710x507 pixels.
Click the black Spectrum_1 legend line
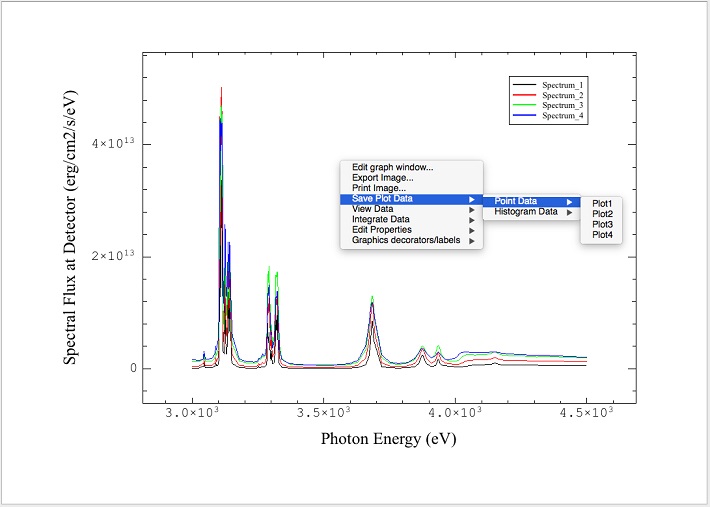coord(524,84)
